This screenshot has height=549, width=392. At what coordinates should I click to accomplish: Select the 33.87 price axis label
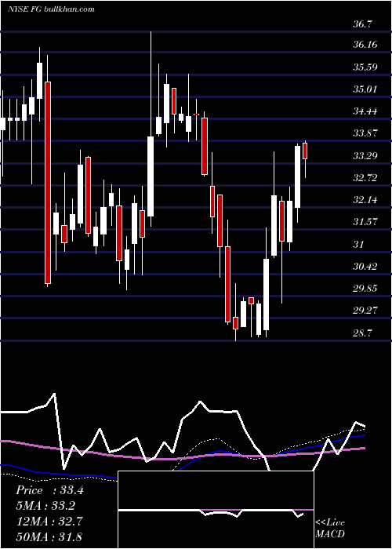coord(365,133)
